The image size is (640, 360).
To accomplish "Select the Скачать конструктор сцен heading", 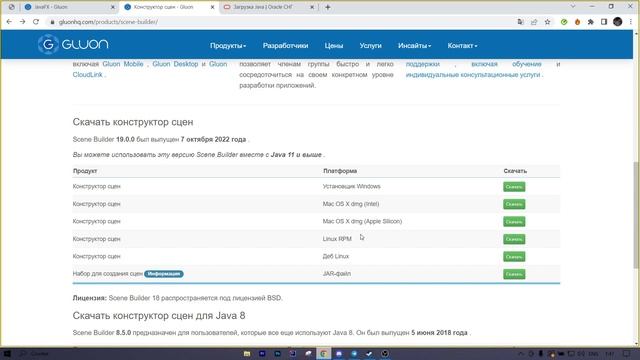I will coord(133,122).
